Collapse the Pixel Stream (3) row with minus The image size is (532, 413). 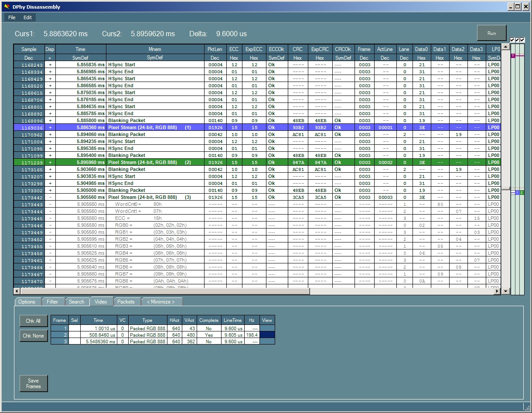tap(50, 198)
